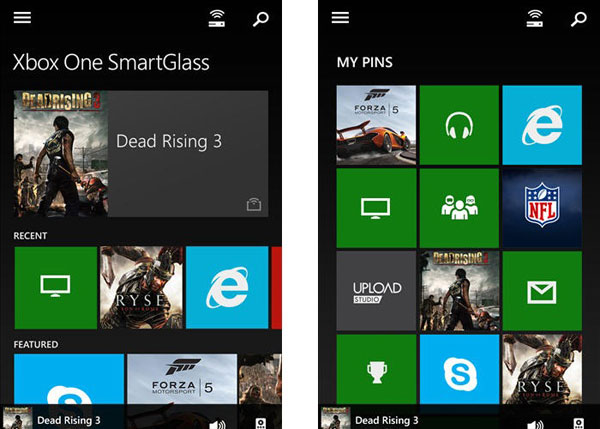Open Upload Studio pin tile
This screenshot has width=600, height=429.
click(376, 291)
